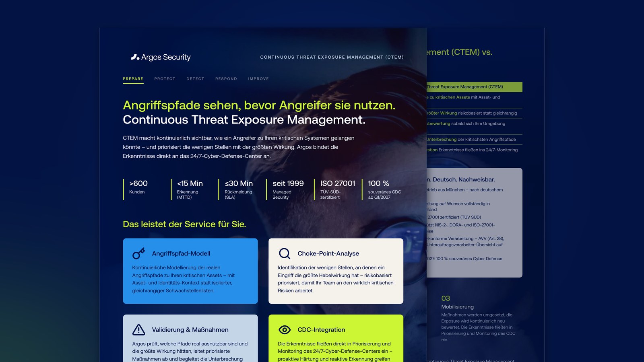Click the 'Choke-Point-Analyse' card title

click(328, 253)
